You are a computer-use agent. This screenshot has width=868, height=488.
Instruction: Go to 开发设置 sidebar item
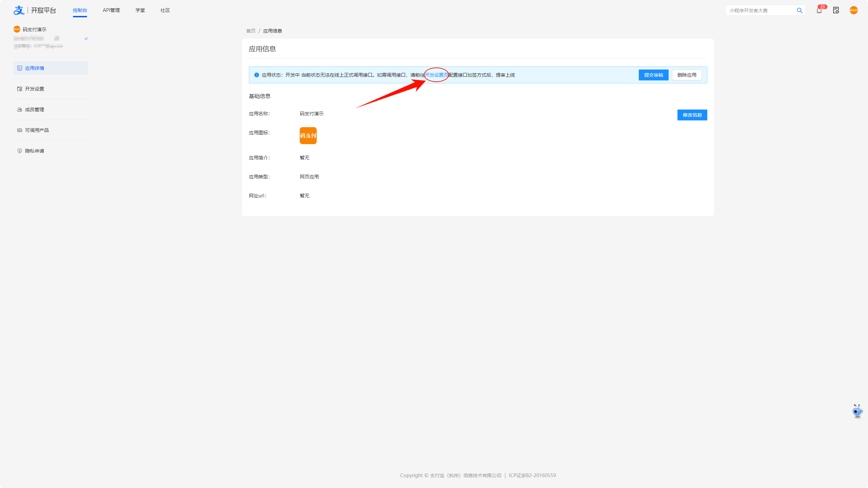click(35, 89)
